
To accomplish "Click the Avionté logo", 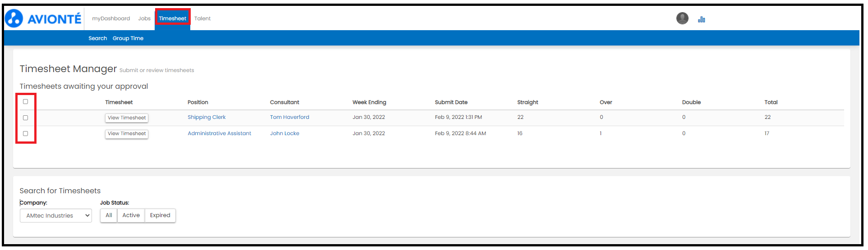I will 43,18.
